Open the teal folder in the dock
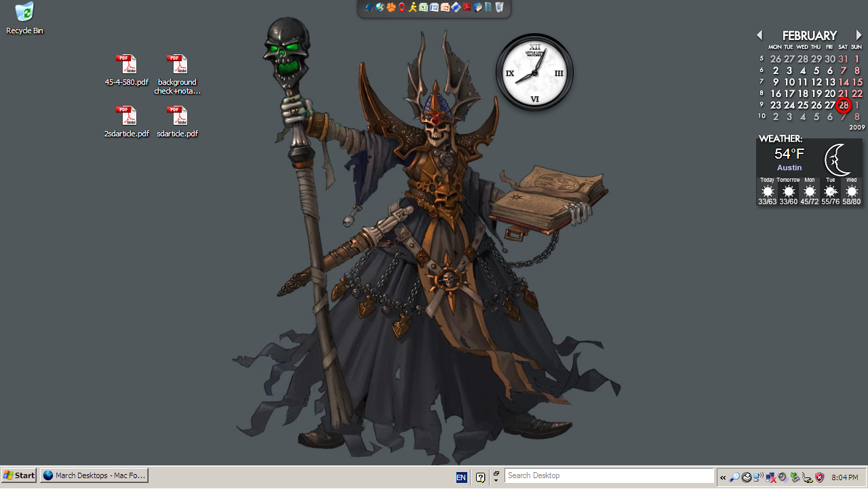Image resolution: width=868 pixels, height=489 pixels. pyautogui.click(x=488, y=7)
